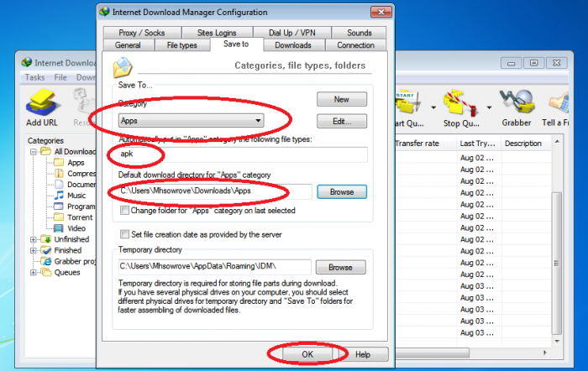This screenshot has width=588, height=371.
Task: Switch to the Proxy / Socks tab
Action: (x=142, y=33)
